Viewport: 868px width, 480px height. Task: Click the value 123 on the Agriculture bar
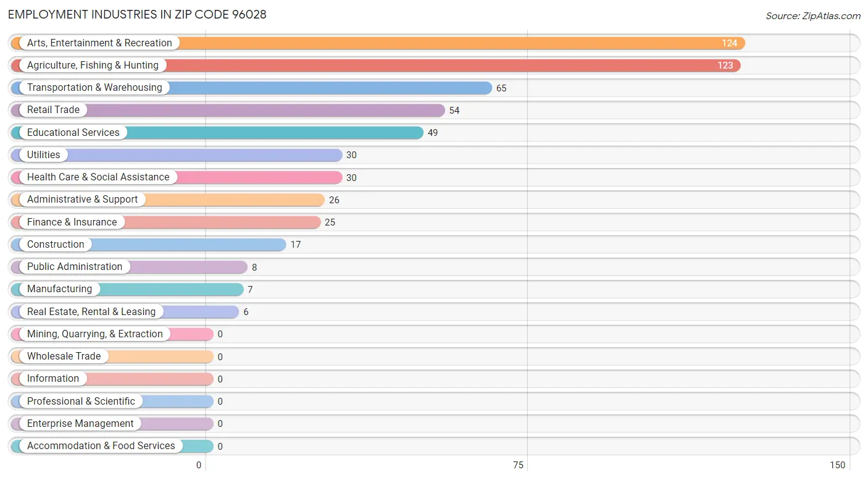click(x=725, y=65)
